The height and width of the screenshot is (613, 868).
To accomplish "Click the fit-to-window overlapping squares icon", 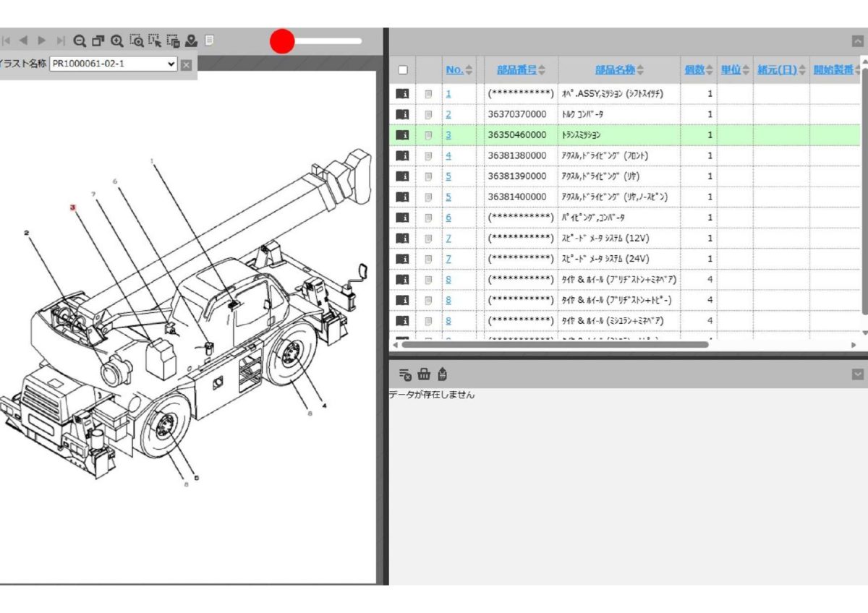I will pos(98,41).
